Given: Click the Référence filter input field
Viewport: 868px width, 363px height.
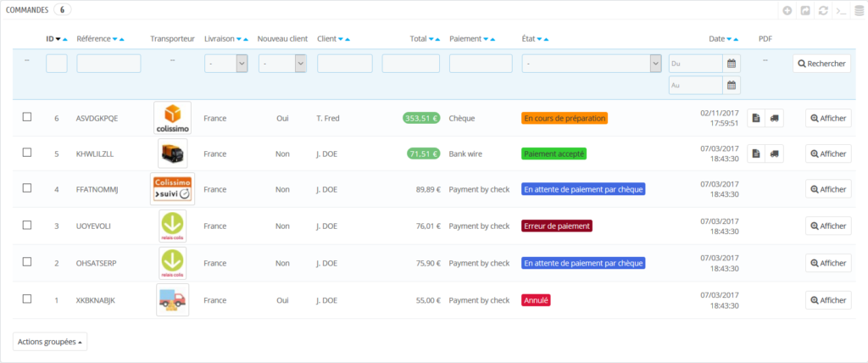Looking at the screenshot, I should 108,64.
